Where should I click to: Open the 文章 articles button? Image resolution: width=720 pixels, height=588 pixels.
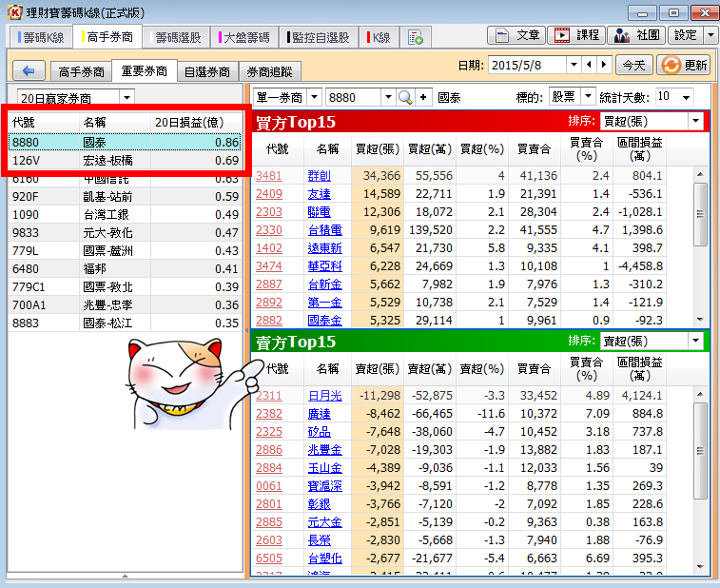[x=516, y=35]
